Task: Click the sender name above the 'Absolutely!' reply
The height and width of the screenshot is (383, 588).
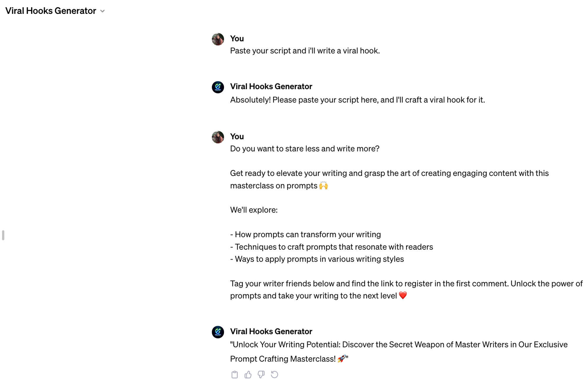Action: coord(271,86)
